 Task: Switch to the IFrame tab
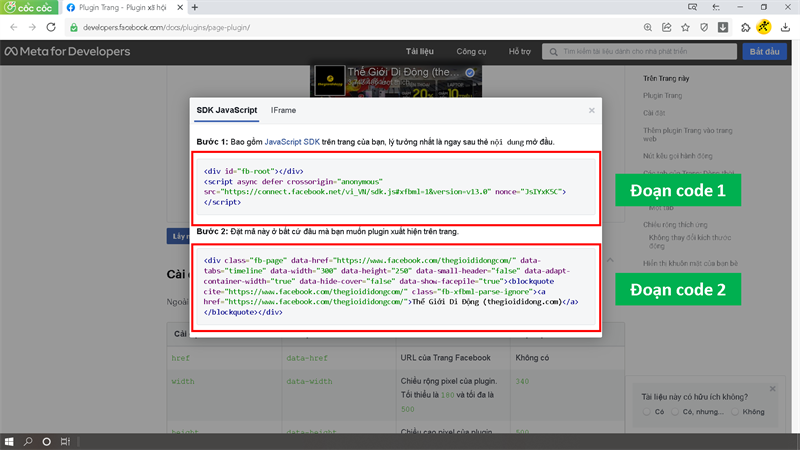click(283, 110)
